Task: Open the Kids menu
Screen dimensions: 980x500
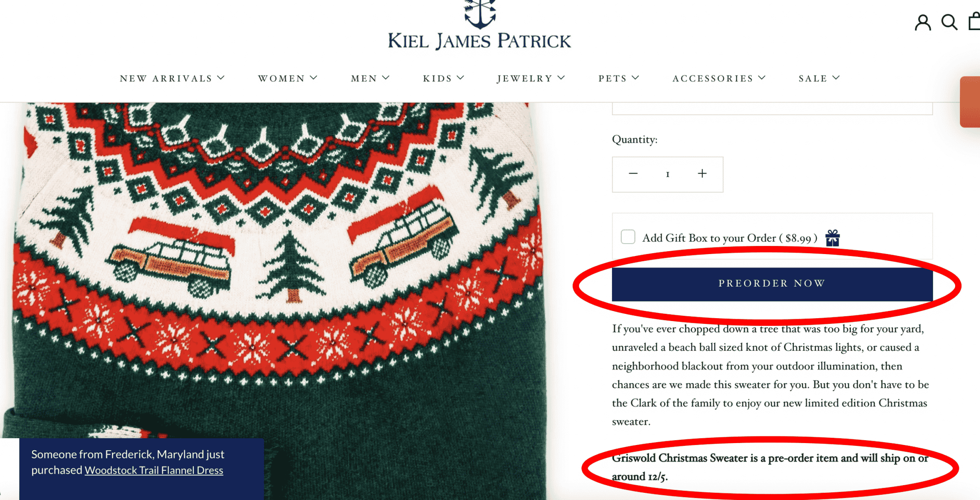Action: point(444,78)
